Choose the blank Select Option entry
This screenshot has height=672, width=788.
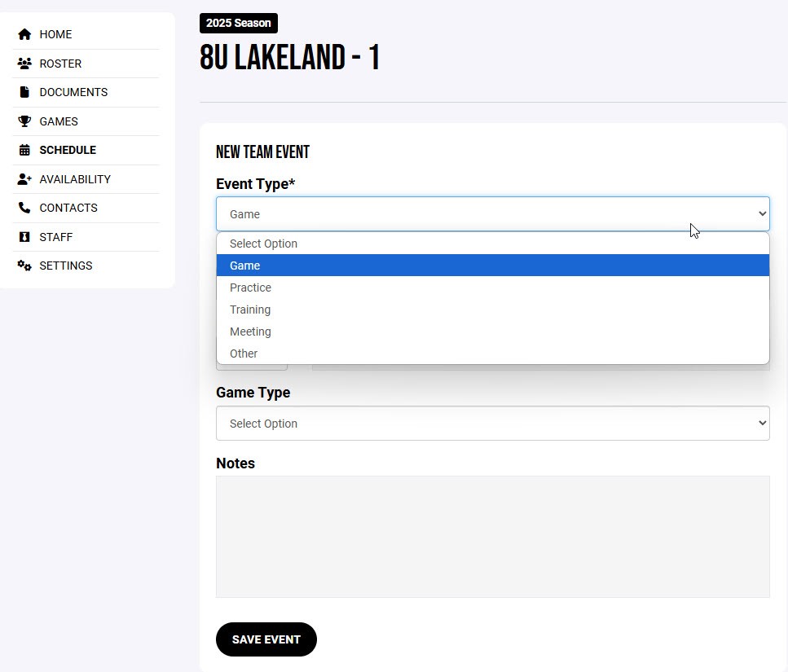click(263, 244)
